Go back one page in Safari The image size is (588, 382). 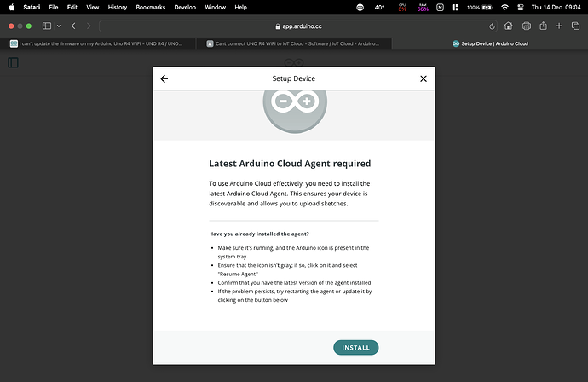(x=73, y=26)
